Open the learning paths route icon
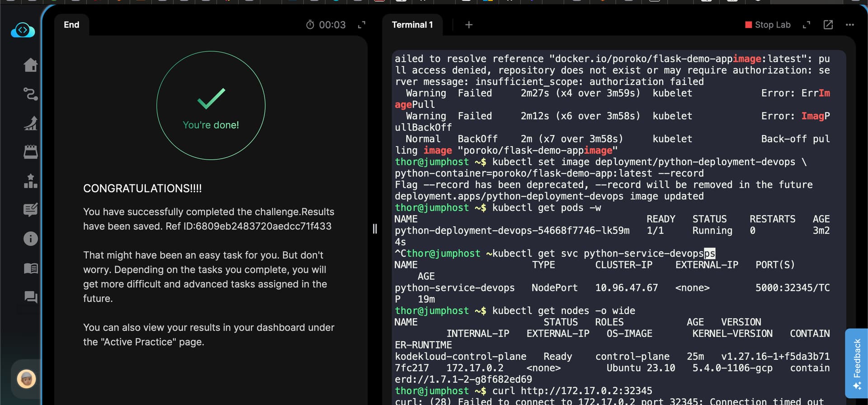868x405 pixels. [30, 94]
